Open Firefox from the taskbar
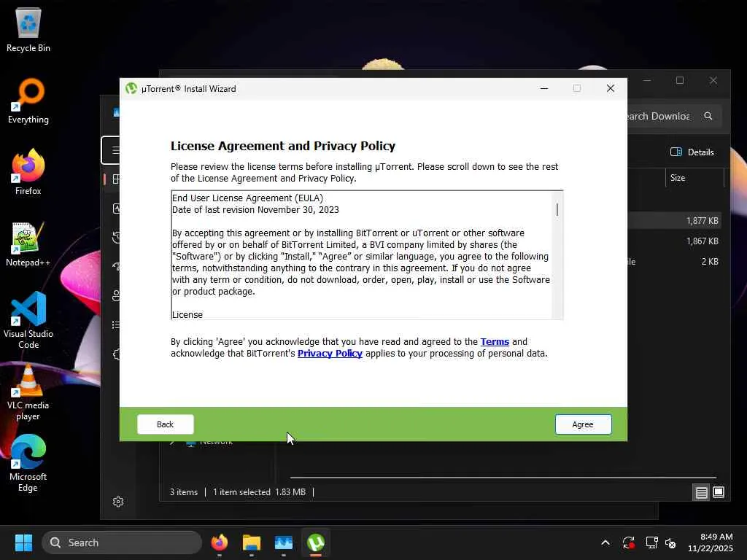The width and height of the screenshot is (747, 560). 219,542
